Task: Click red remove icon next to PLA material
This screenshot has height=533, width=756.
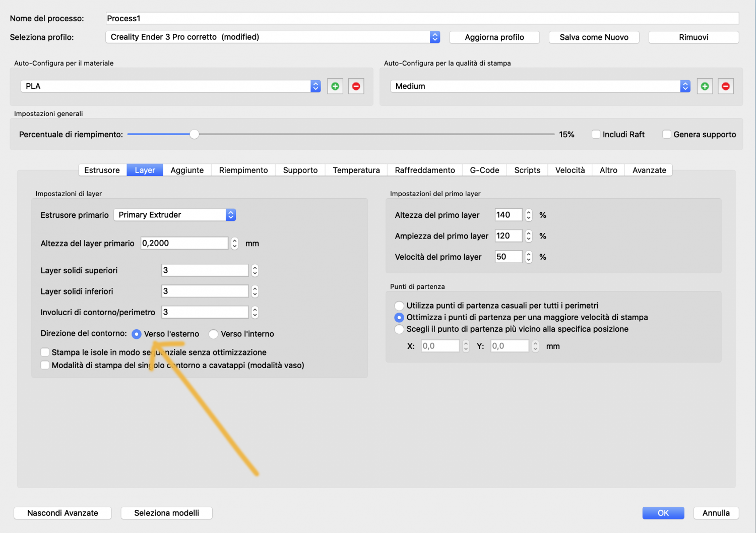Action: [356, 86]
